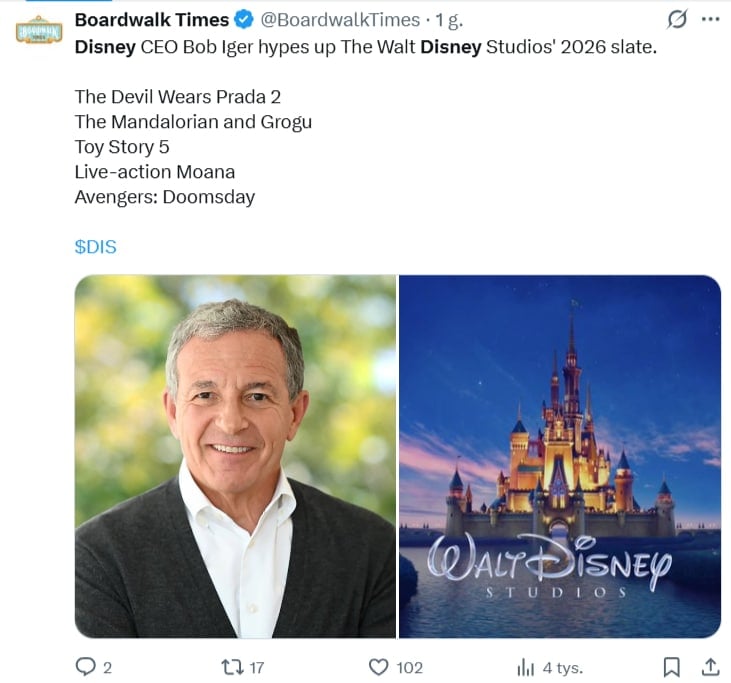Open the Boardwalk Times profile avatar
This screenshot has width=731, height=683.
coord(39,31)
